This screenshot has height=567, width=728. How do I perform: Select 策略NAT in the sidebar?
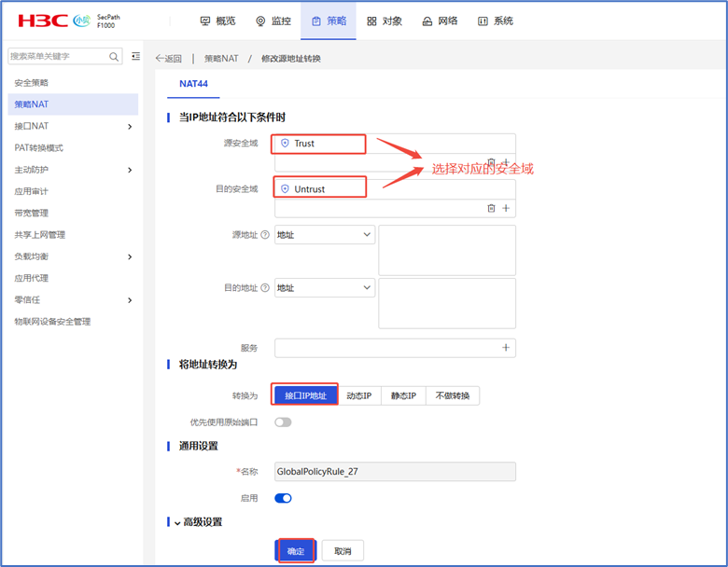(74, 104)
